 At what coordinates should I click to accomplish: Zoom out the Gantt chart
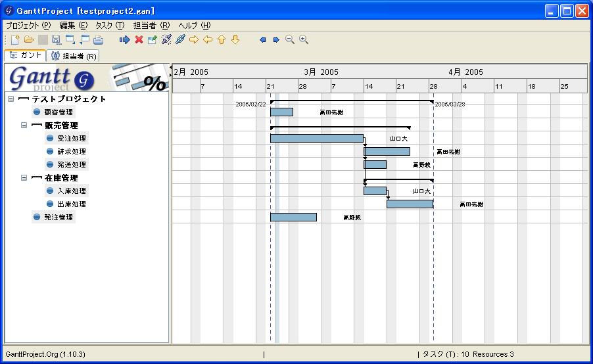290,40
